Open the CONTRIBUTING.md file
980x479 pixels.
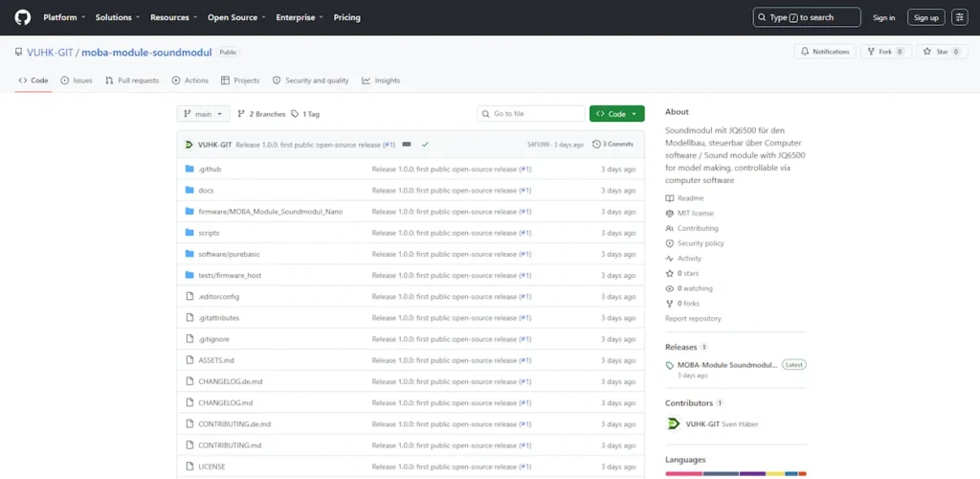[x=230, y=445]
